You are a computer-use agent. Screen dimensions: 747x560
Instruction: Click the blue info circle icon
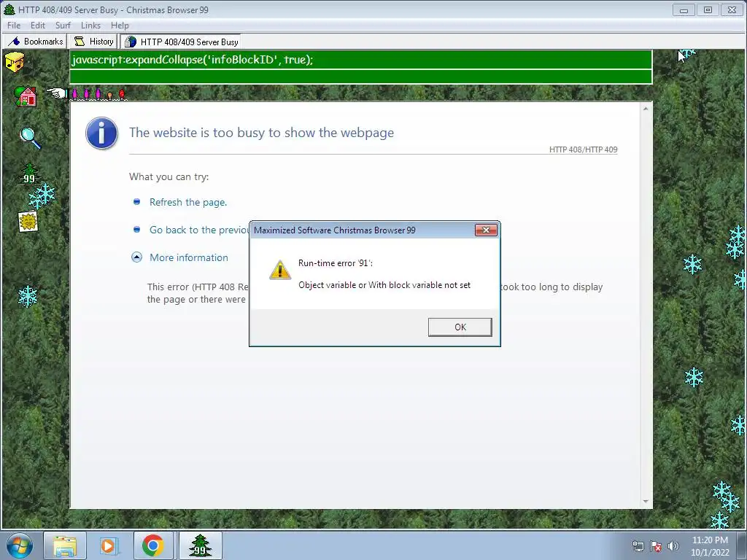[x=101, y=133]
